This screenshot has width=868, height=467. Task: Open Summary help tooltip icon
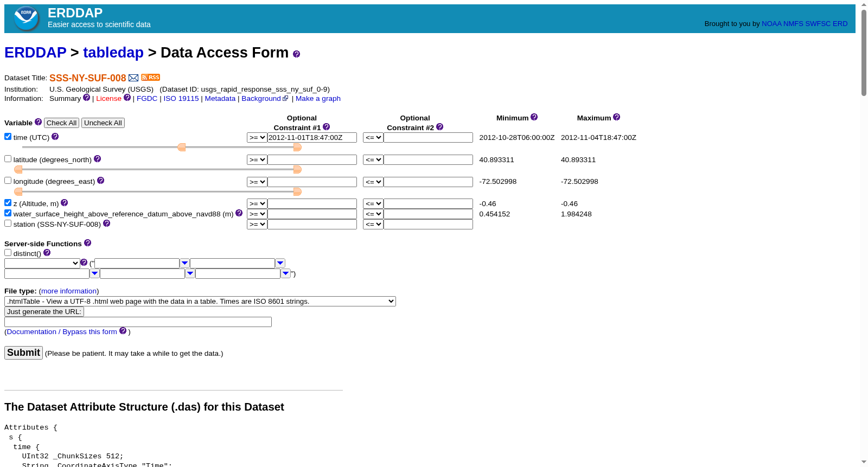[x=86, y=98]
